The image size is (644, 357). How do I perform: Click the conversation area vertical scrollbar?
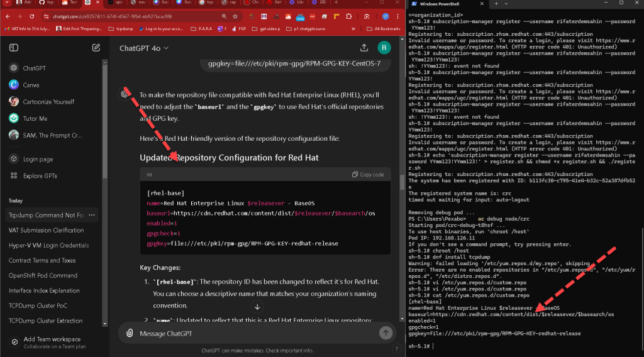[402, 182]
